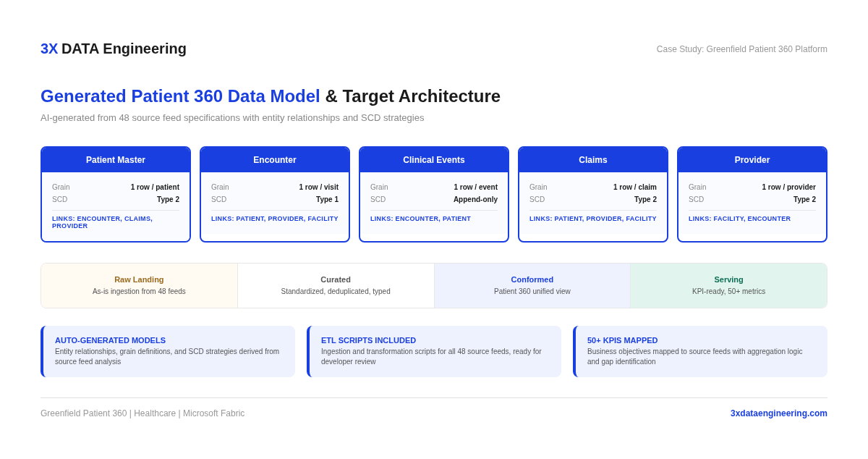Viewport: 868px width, 459px height.
Task: Click 'As-is ingestion from 48 feeds' description
Action: 139,292
